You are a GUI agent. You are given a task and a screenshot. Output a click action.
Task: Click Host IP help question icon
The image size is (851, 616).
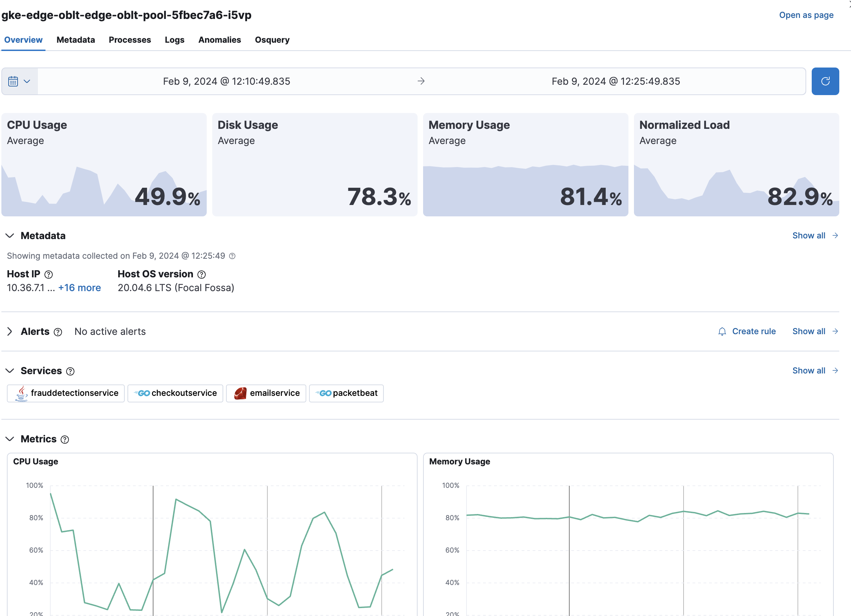48,275
